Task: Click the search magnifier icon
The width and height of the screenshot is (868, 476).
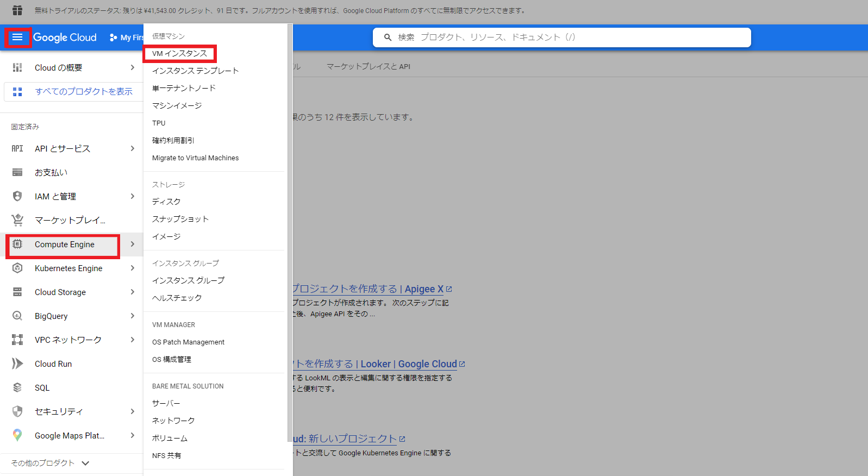Action: (388, 37)
